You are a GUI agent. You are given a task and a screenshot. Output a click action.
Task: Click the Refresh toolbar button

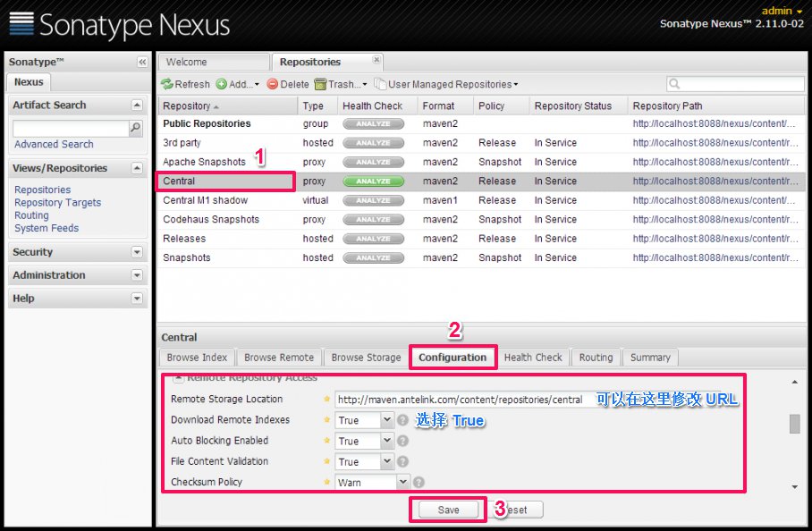[x=185, y=84]
